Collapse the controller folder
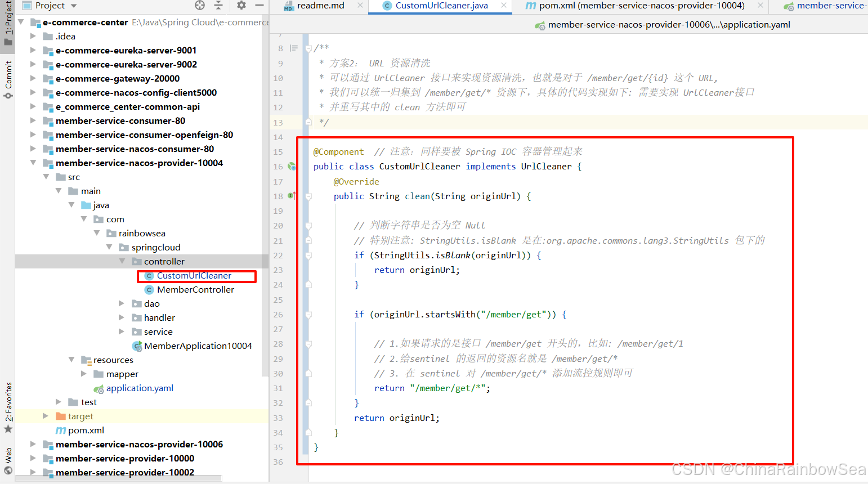Viewport: 868px width, 484px height. coord(122,261)
